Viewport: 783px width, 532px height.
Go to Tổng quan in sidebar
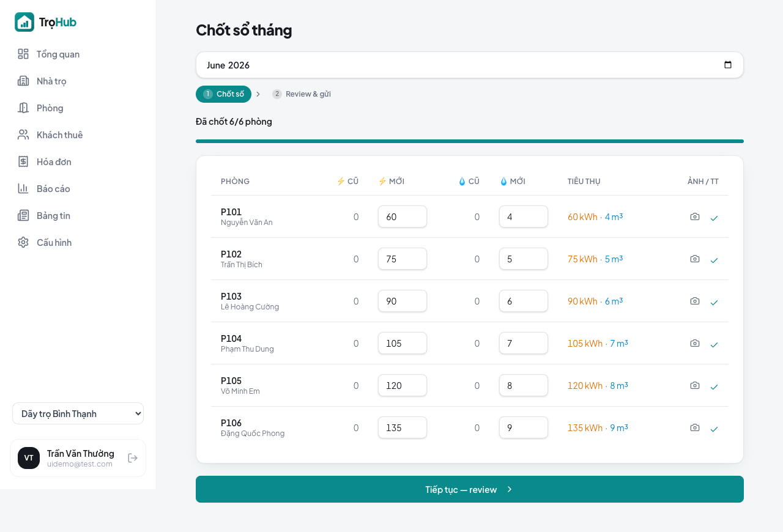[78, 54]
